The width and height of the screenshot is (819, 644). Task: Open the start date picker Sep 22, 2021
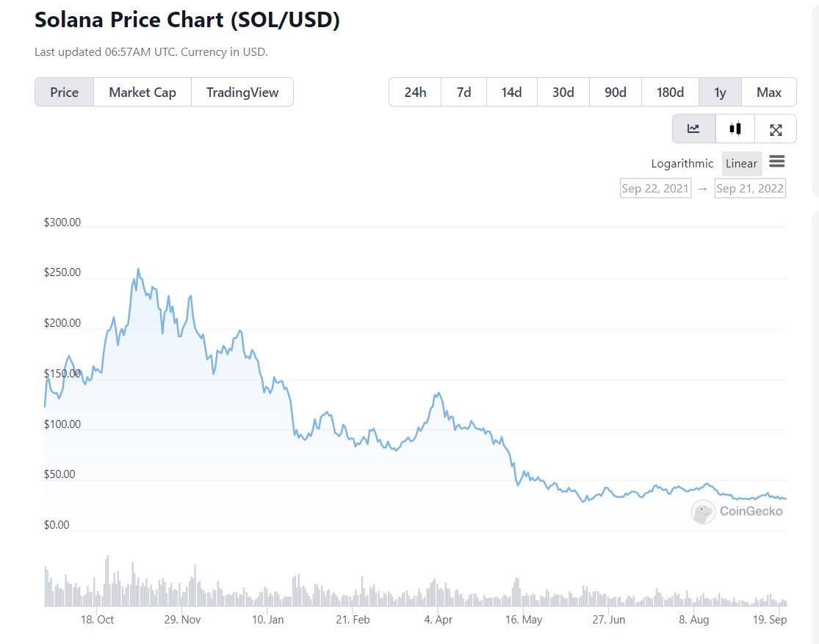(655, 188)
